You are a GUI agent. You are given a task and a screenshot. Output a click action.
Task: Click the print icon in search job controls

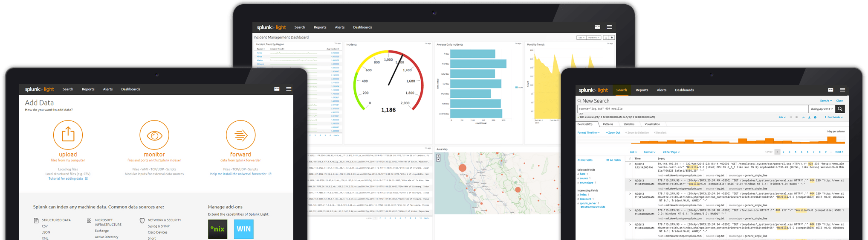coord(815,117)
